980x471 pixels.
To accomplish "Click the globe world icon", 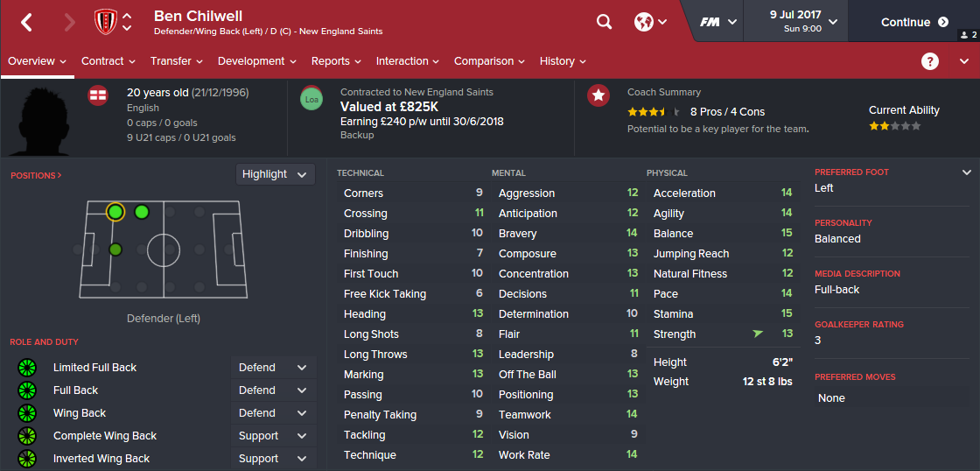I will coord(644,22).
